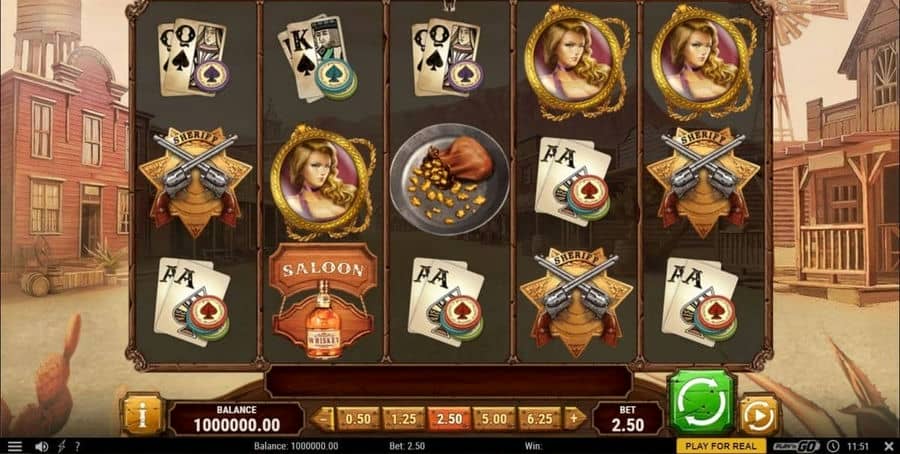Click the Play For Real button
Screen dimensions: 900x454
tap(721, 446)
